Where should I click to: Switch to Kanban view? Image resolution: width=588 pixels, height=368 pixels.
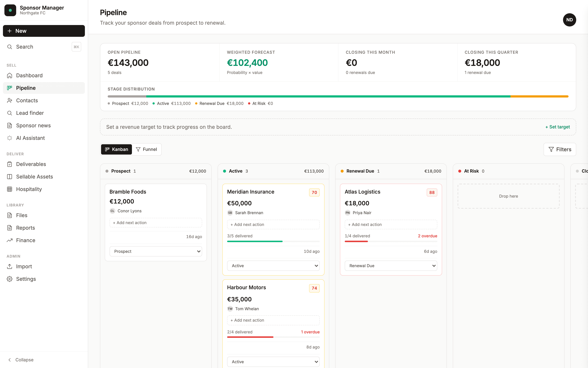(x=116, y=149)
